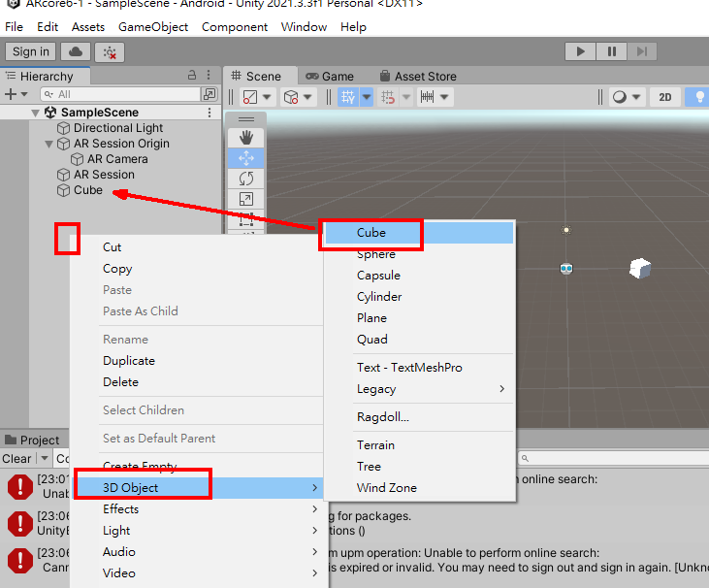This screenshot has height=588, width=709.
Task: Open the plus button dropdown arrow
Action: click(x=24, y=94)
